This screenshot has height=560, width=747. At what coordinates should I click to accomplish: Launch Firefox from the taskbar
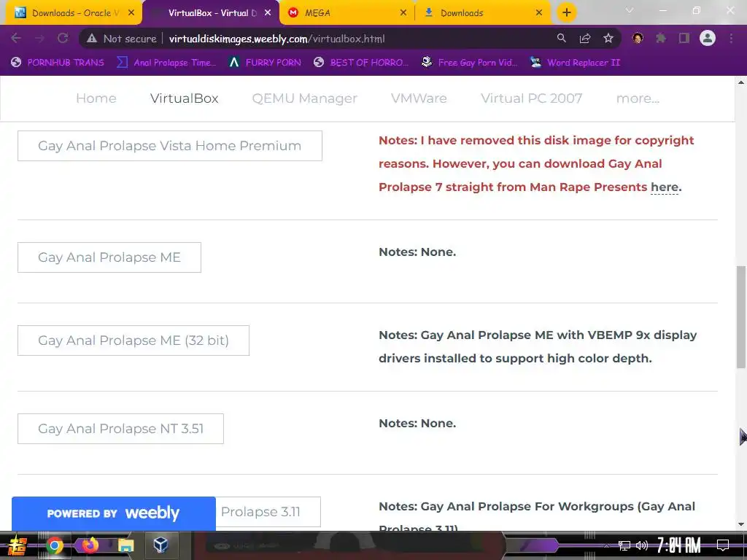[90, 545]
